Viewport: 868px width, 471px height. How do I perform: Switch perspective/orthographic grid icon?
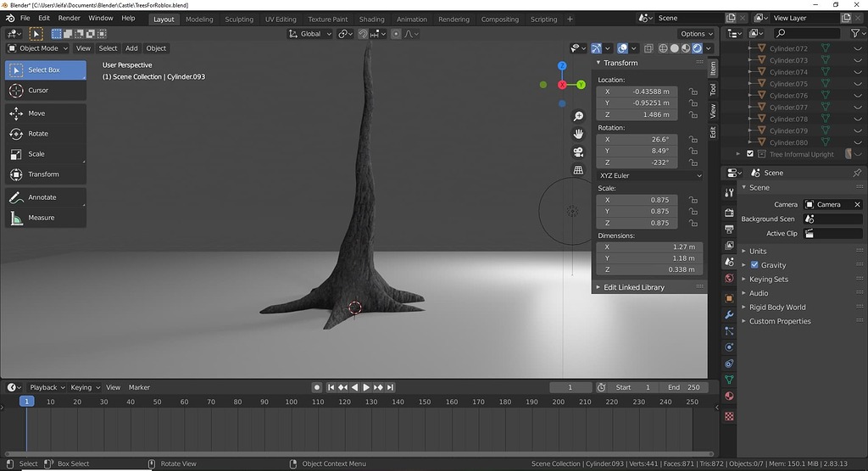tap(578, 170)
